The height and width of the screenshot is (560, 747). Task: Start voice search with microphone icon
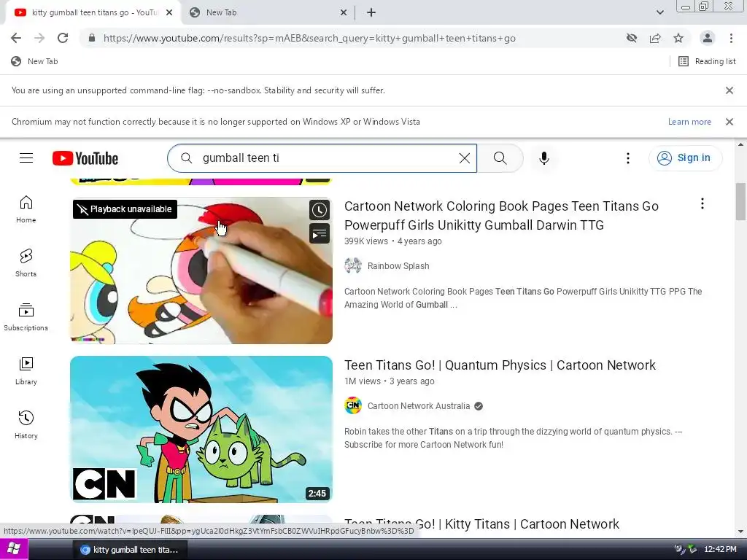544,158
